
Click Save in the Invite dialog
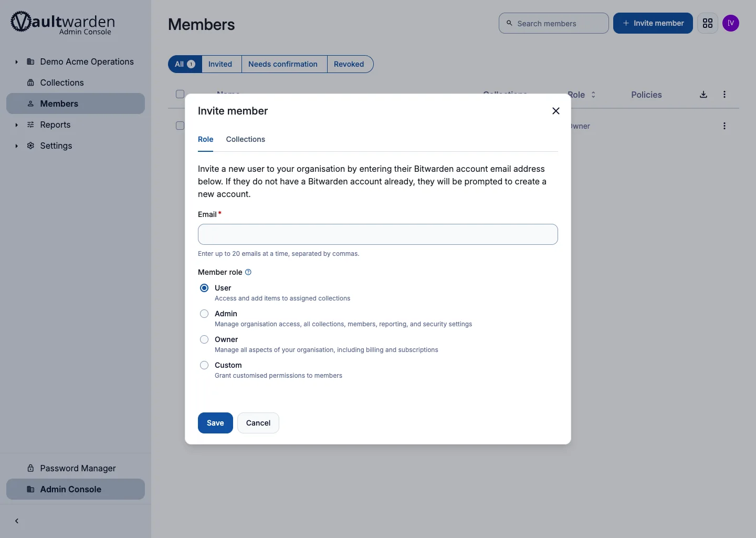(215, 423)
